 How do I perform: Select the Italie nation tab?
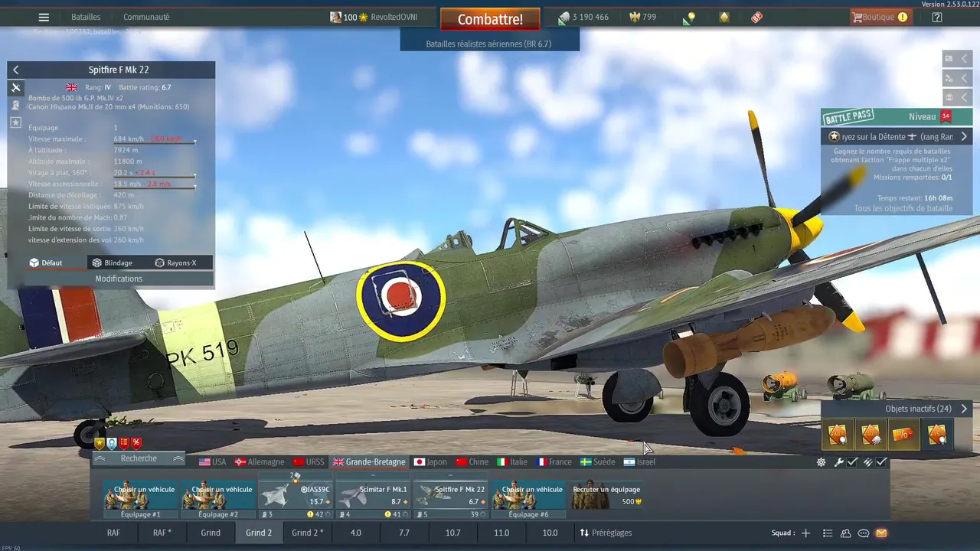[x=513, y=462]
